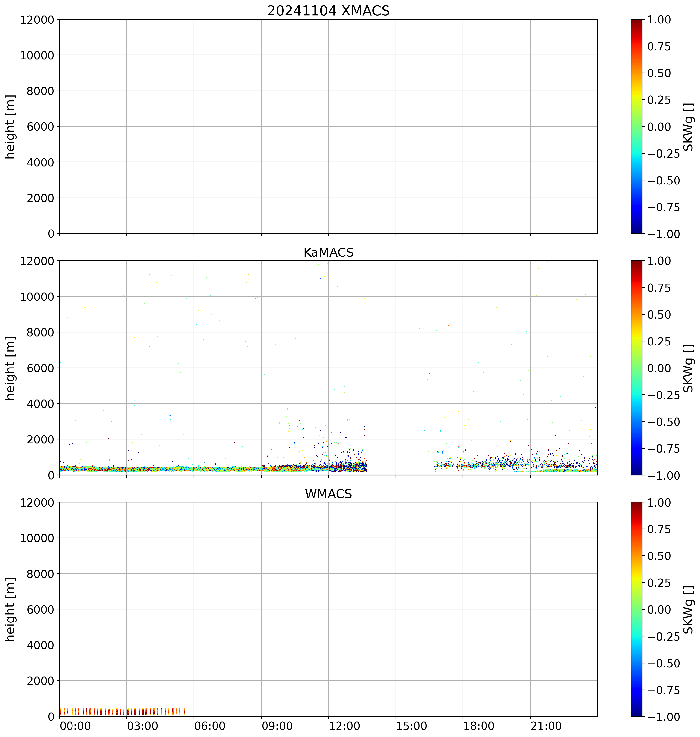The height and width of the screenshot is (737, 700).
Task: Click the WMACS panel colorbar
Action: (637, 609)
